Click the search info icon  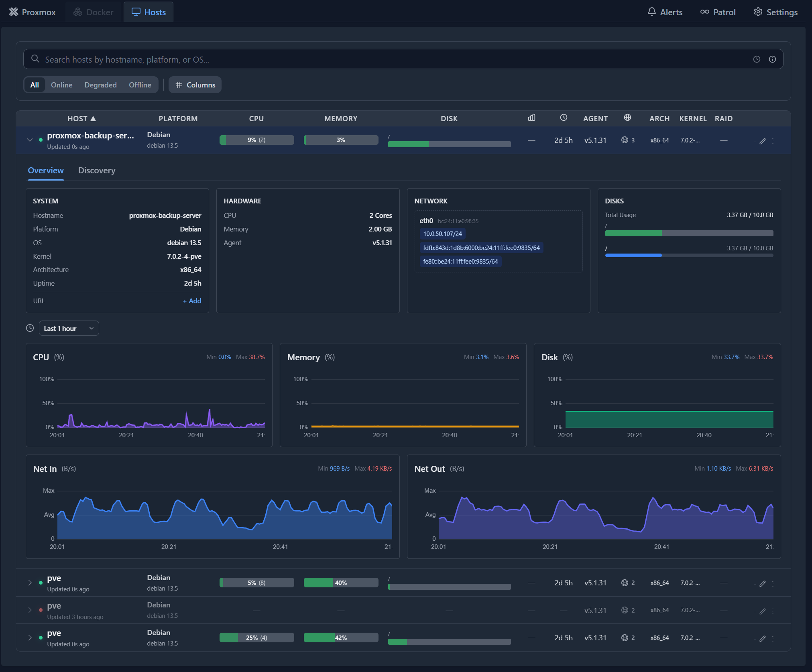coord(772,59)
